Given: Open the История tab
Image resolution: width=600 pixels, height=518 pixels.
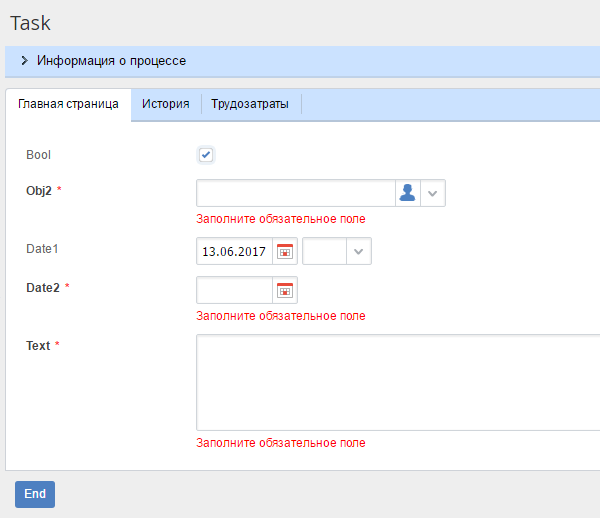Looking at the screenshot, I should coord(166,104).
